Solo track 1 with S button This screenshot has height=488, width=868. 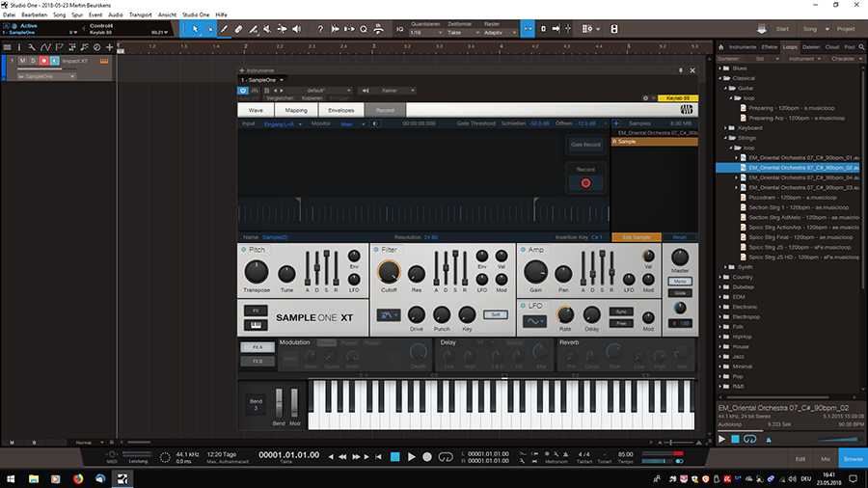click(33, 61)
